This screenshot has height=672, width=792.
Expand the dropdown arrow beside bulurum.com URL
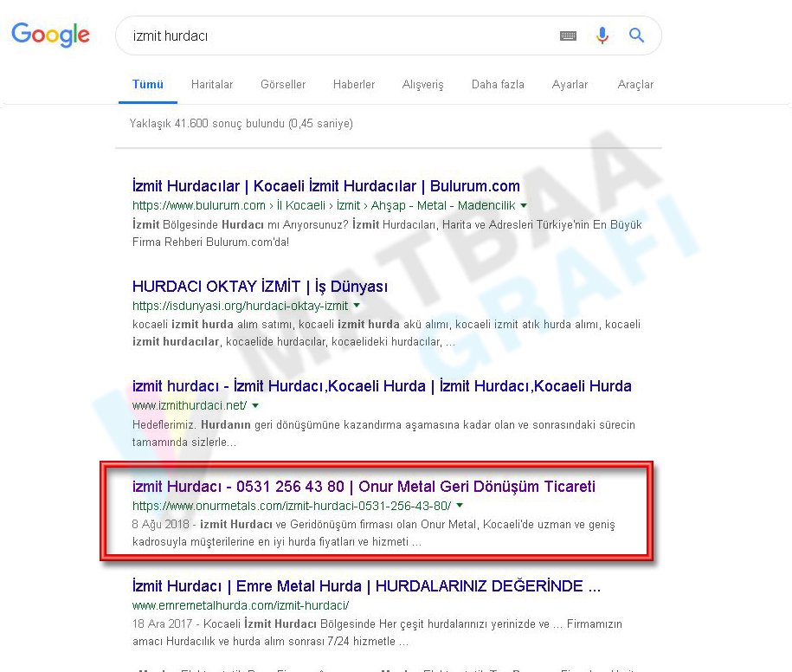524,205
